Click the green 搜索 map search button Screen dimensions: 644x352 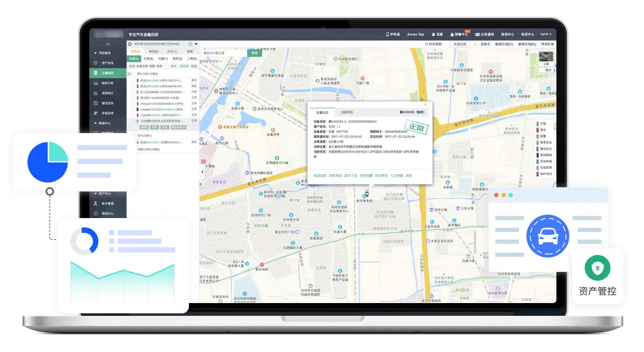coord(255,53)
